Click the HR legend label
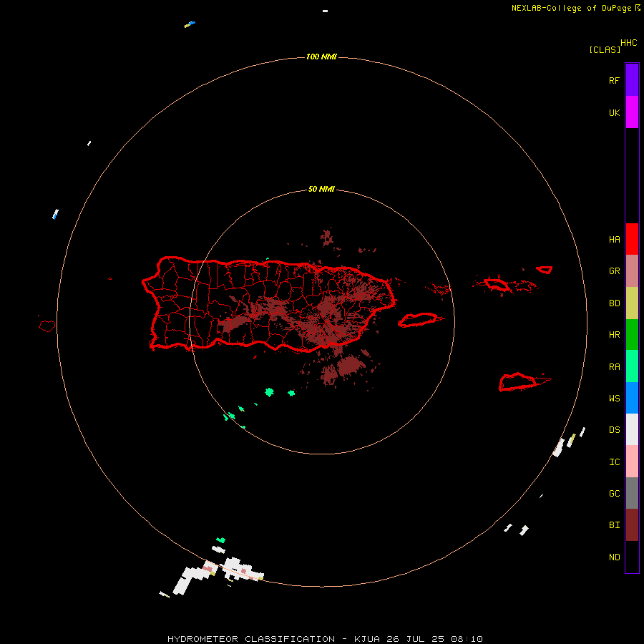Image resolution: width=644 pixels, height=644 pixels. click(x=614, y=335)
